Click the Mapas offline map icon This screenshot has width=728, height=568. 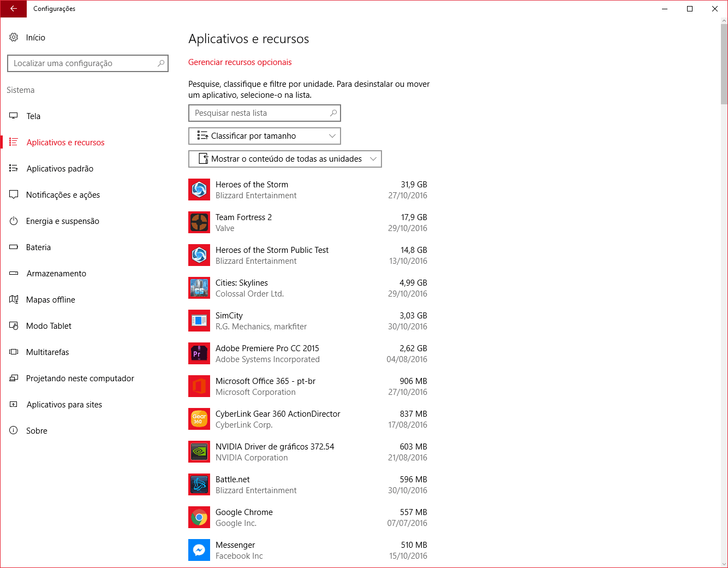coord(14,299)
